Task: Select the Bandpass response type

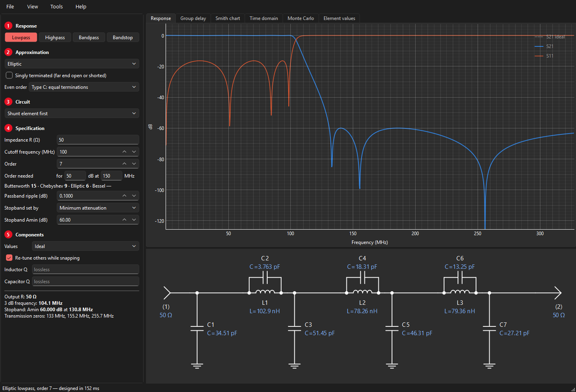Action: click(89, 37)
